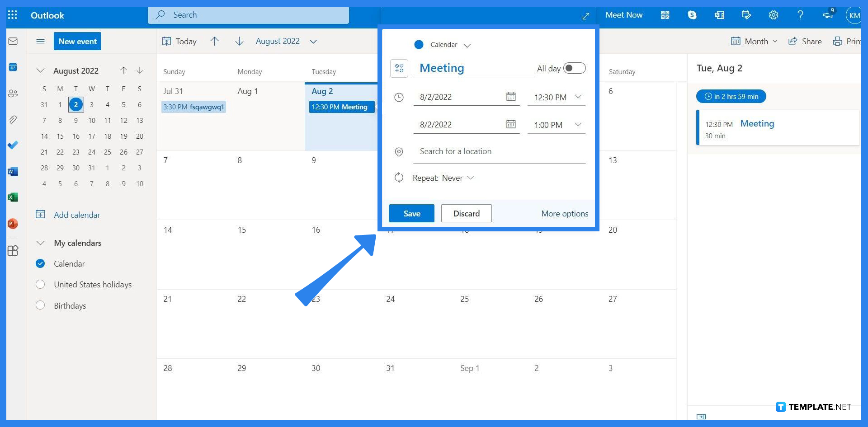Save the Meeting event
Screen dimensions: 868x427
[x=411, y=213]
